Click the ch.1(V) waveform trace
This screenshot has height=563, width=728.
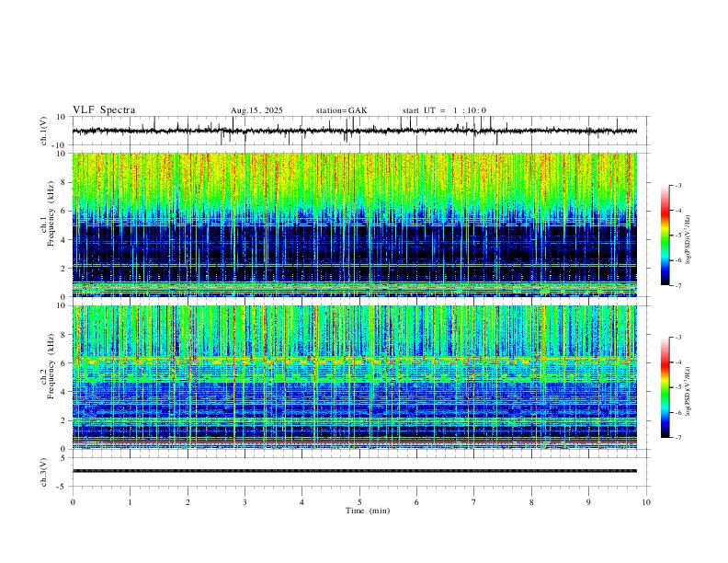(x=355, y=131)
